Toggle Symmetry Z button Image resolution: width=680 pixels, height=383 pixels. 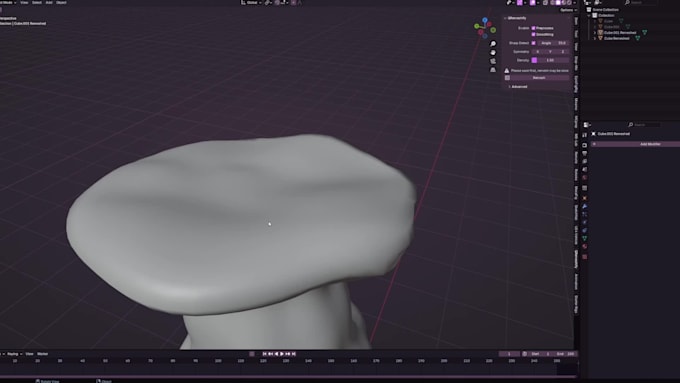(563, 52)
